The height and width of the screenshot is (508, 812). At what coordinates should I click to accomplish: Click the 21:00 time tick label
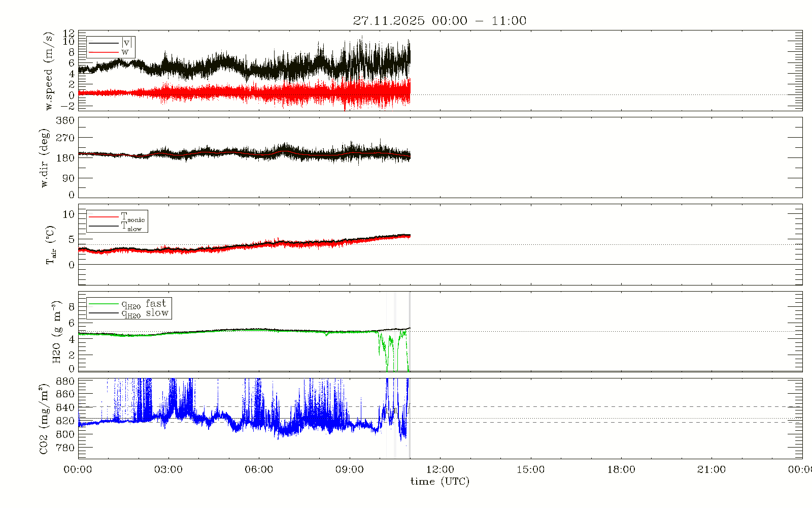pyautogui.click(x=712, y=469)
